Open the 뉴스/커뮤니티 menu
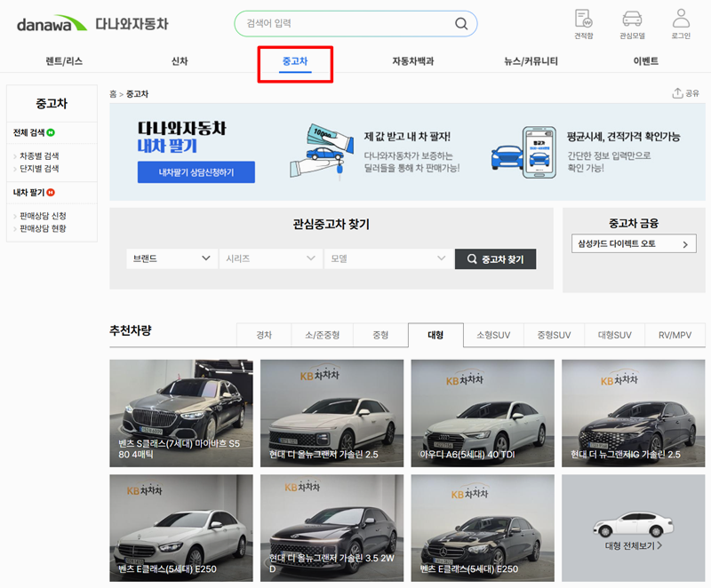This screenshot has height=588, width=711. [x=531, y=61]
